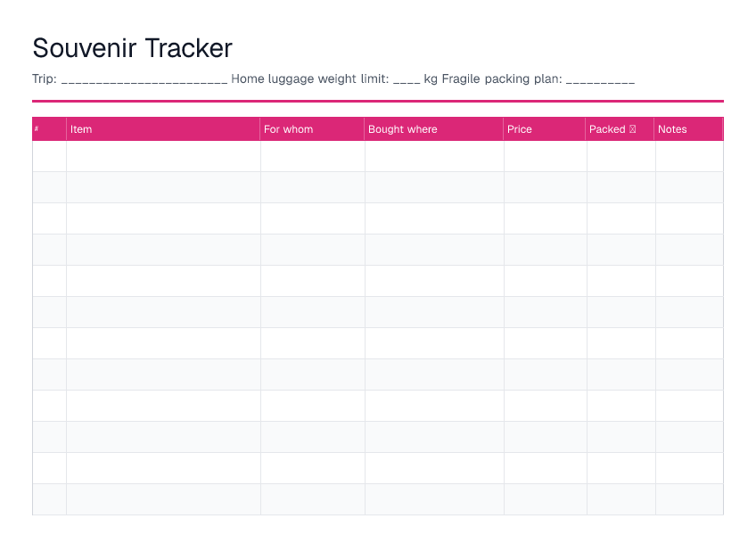This screenshot has width=756, height=535.
Task: Click the first row Packed cell
Action: [x=621, y=156]
